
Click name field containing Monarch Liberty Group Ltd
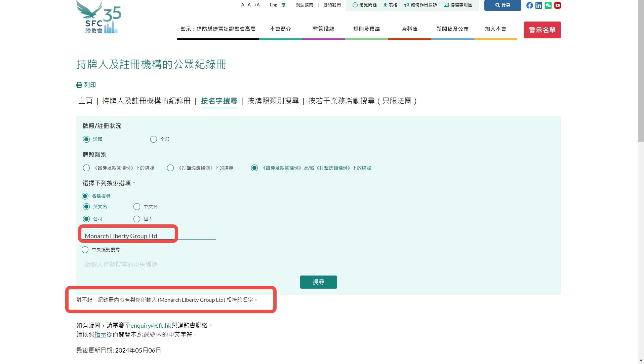pos(149,236)
